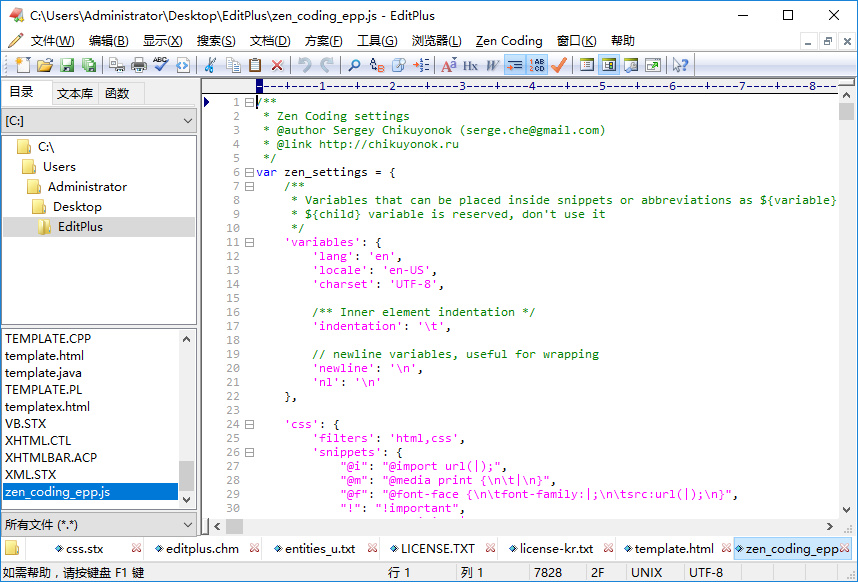858x582 pixels.
Task: Click the View in Browser icon
Action: (x=182, y=65)
